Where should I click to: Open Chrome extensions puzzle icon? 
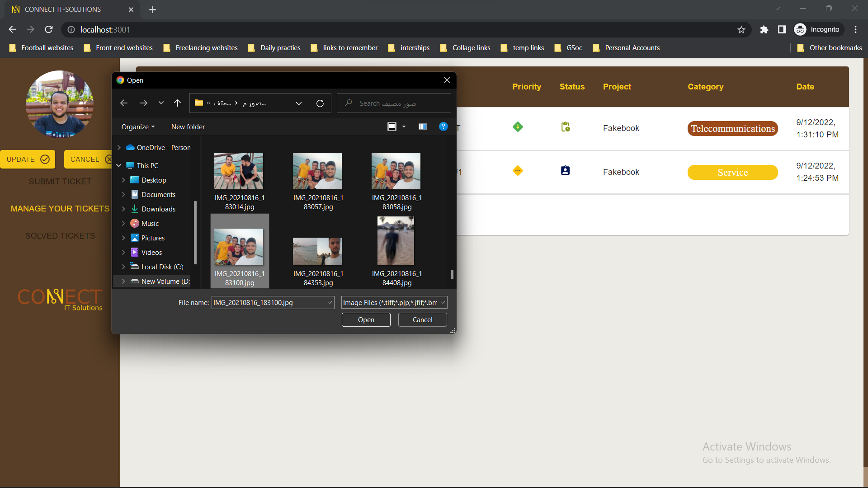point(764,29)
